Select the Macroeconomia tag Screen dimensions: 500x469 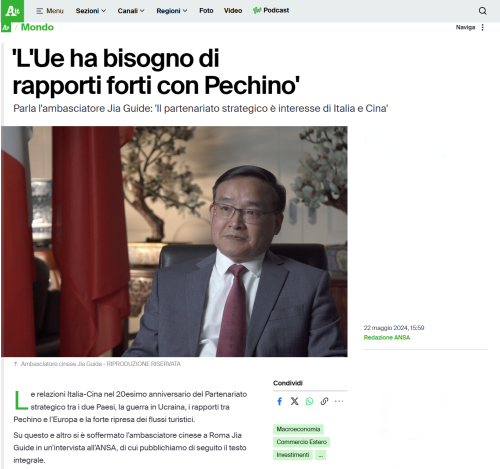(x=298, y=429)
